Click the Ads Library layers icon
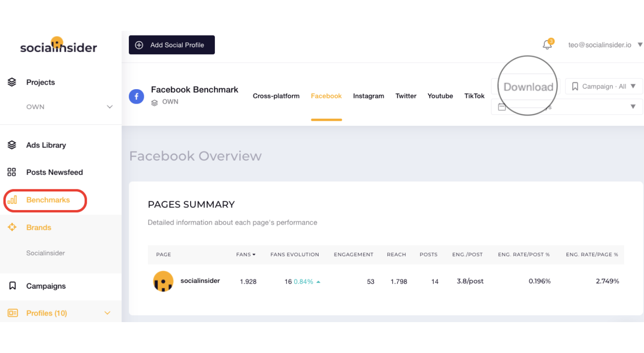This screenshot has height=353, width=644. click(x=12, y=145)
